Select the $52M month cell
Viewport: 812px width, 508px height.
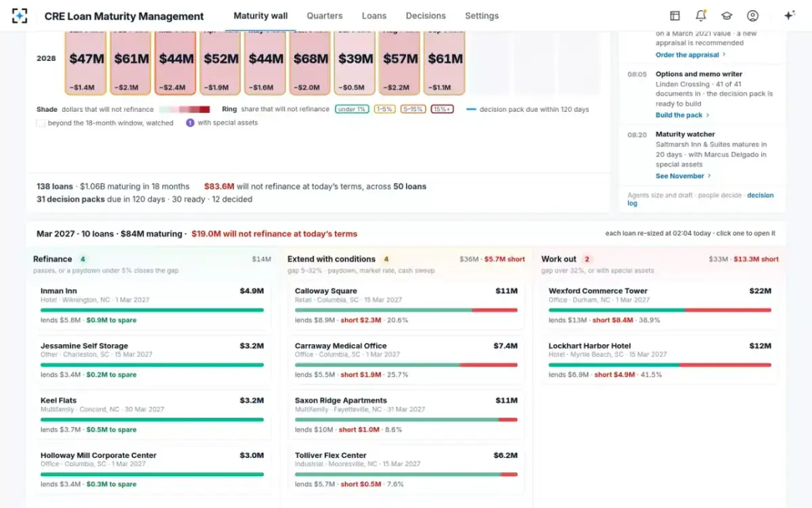(x=221, y=63)
